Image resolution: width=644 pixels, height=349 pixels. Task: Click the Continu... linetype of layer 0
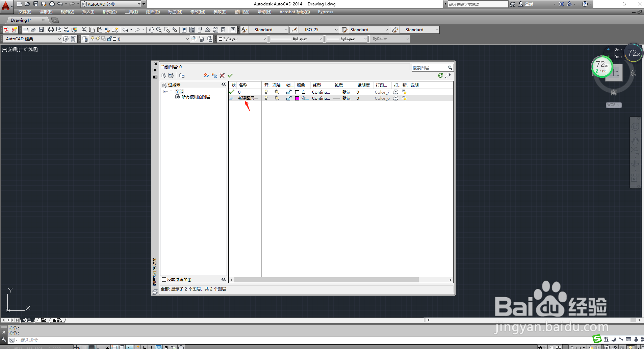pos(321,92)
